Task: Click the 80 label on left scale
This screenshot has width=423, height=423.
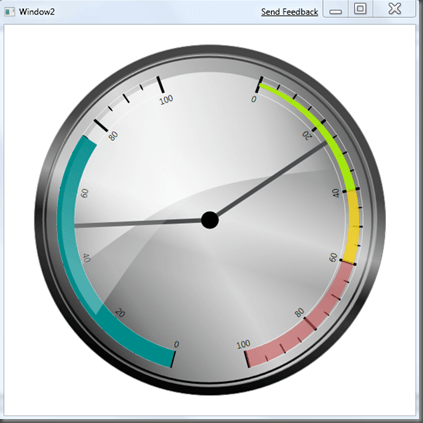Action: (x=113, y=136)
